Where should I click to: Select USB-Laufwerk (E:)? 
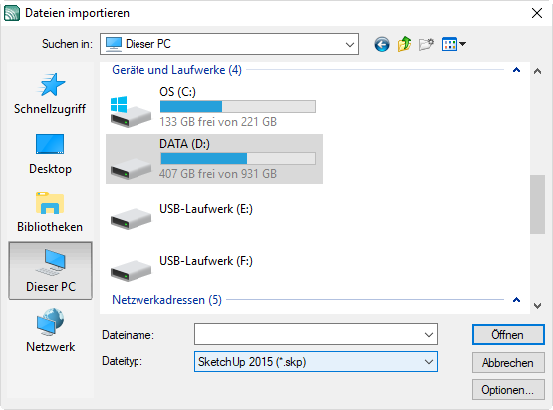click(214, 215)
